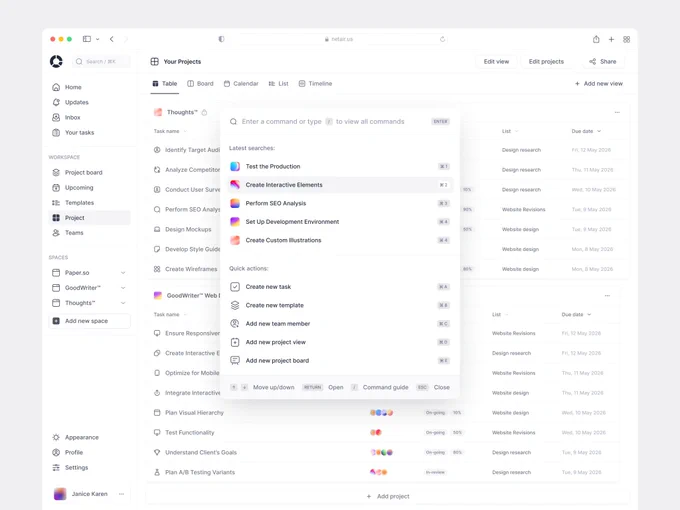
Task: Click Understand Client's Goals task row
Action: tap(383, 452)
